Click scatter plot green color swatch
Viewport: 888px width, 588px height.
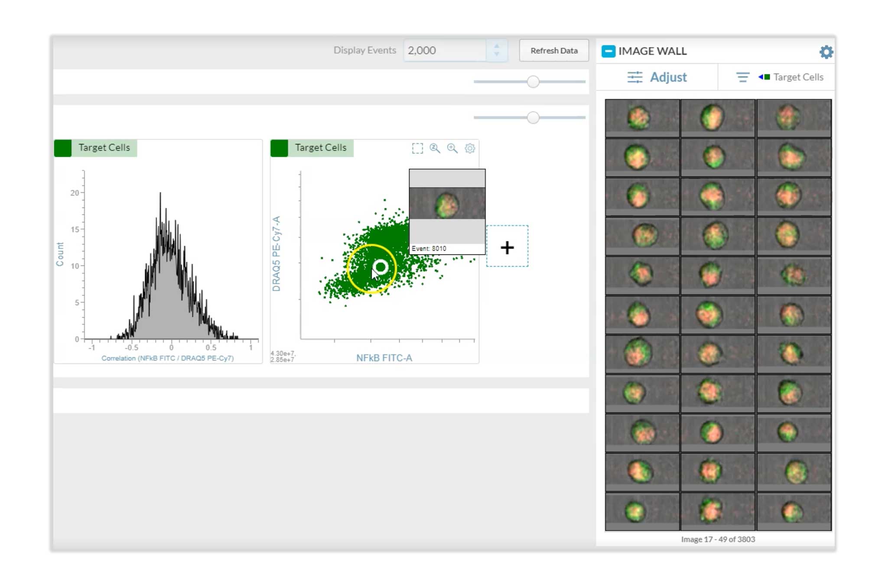[x=279, y=148]
